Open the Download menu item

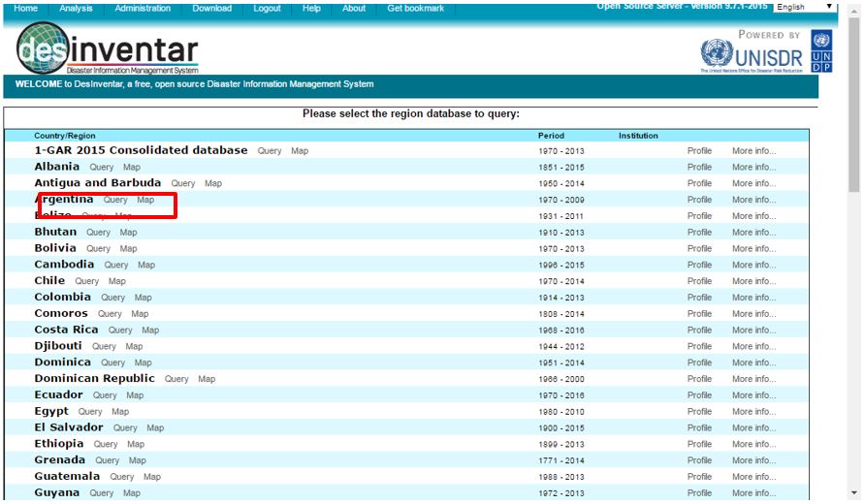[x=211, y=9]
